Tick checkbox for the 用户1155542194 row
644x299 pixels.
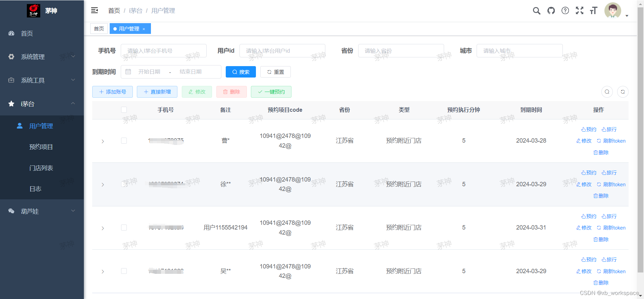tap(124, 228)
